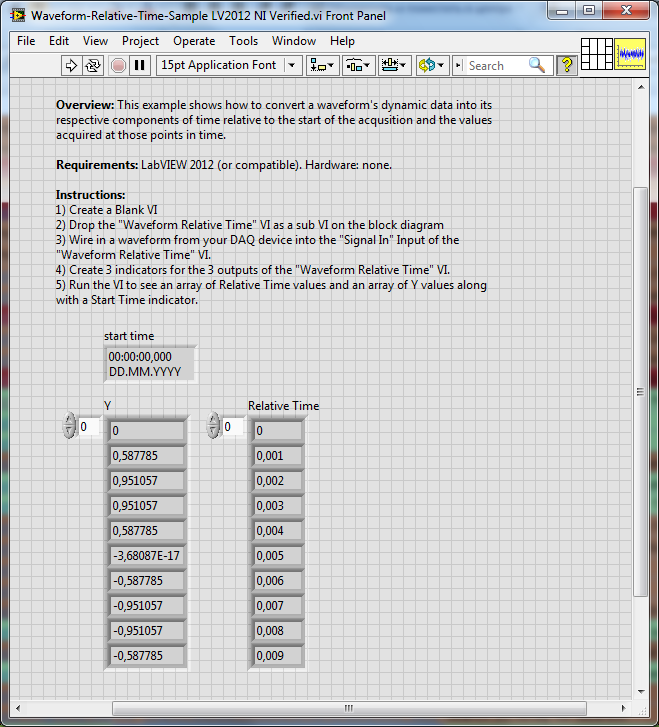The image size is (659, 727).
Task: Click Relative Time value 0,007
Action: 277,606
